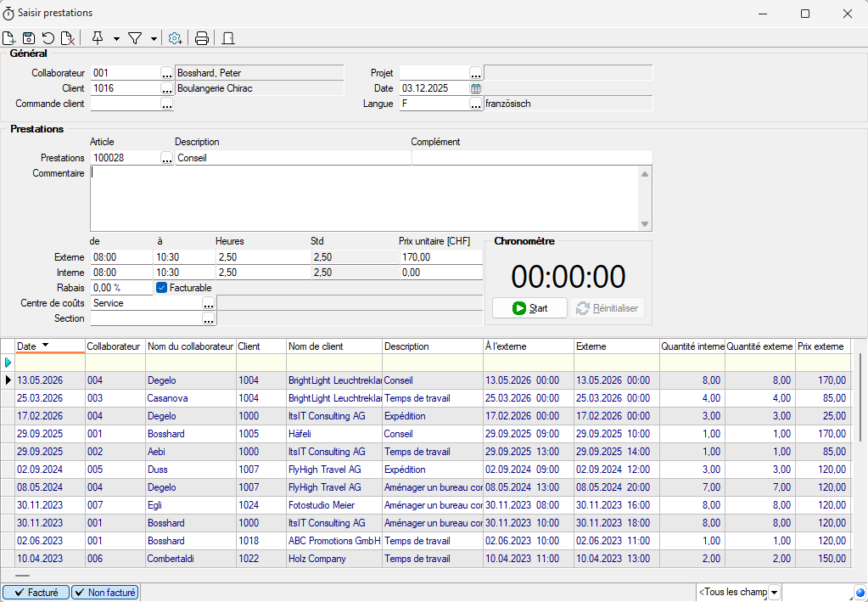868x602 pixels.
Task: Uncheck the Facturable checkbox
Action: click(161, 288)
